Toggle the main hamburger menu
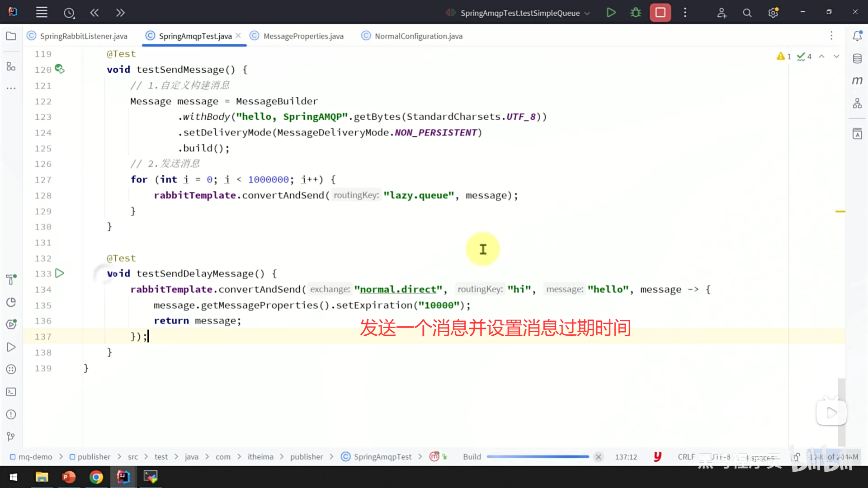This screenshot has width=868, height=488. tap(42, 13)
